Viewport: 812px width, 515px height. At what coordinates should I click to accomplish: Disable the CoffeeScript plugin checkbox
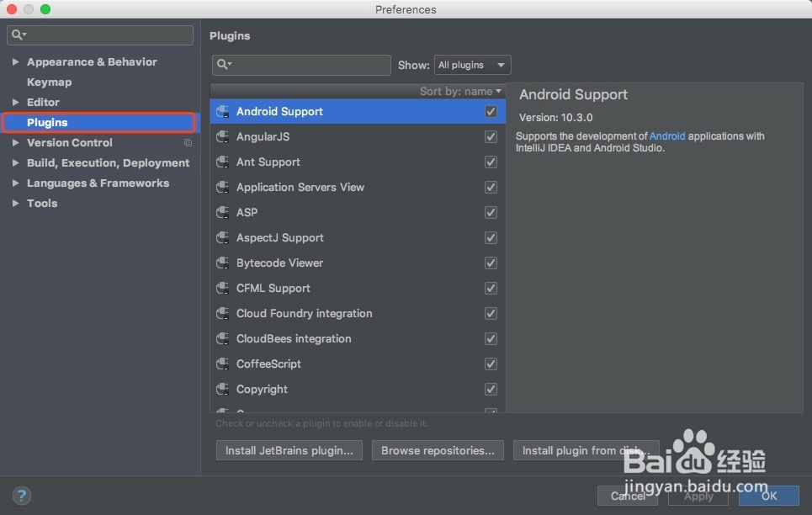coord(491,364)
